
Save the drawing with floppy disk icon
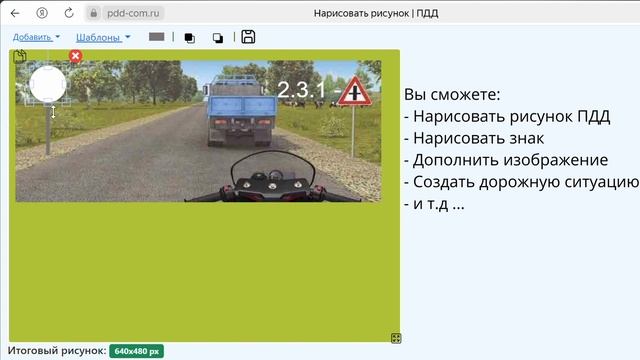coord(248,37)
